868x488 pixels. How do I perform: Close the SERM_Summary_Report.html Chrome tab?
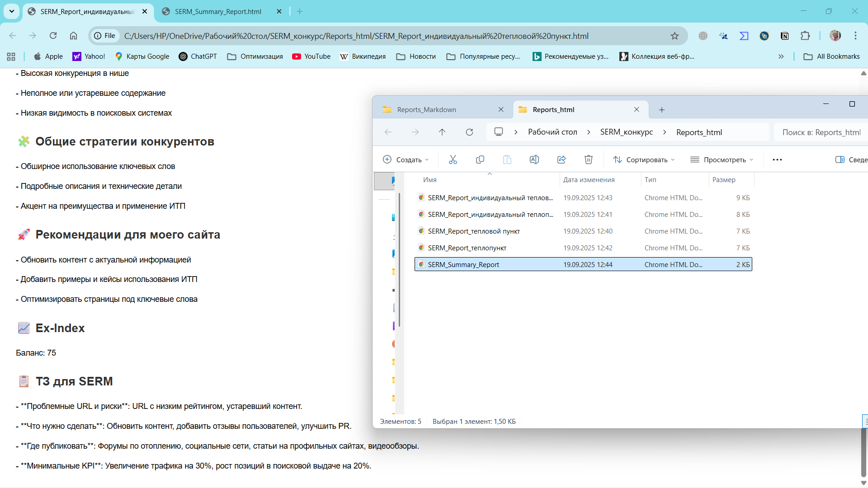pyautogui.click(x=279, y=12)
